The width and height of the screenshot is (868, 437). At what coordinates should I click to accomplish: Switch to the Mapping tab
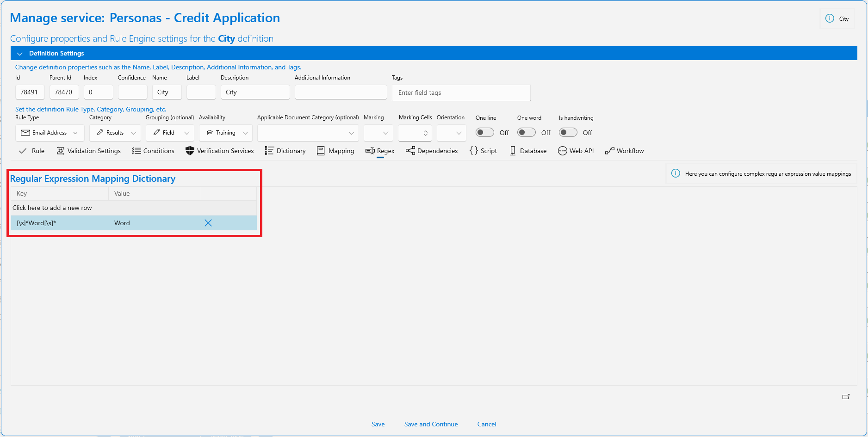click(335, 151)
